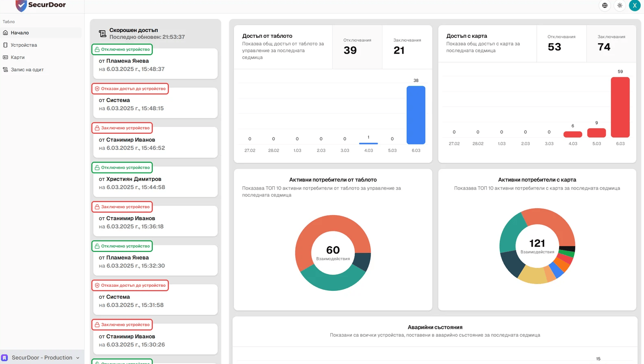
Task: Click denied shield icon on the 15:31:58 entry
Action: coord(97,286)
